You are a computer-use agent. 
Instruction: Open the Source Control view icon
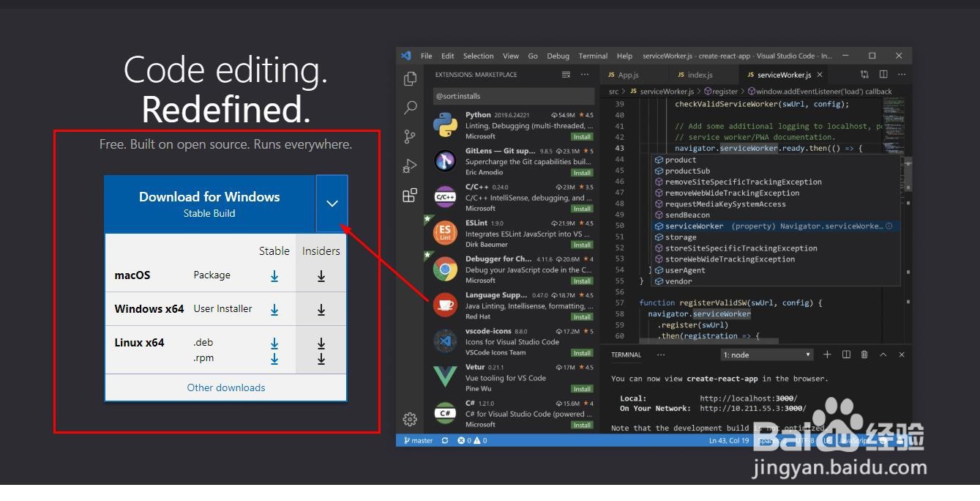410,137
